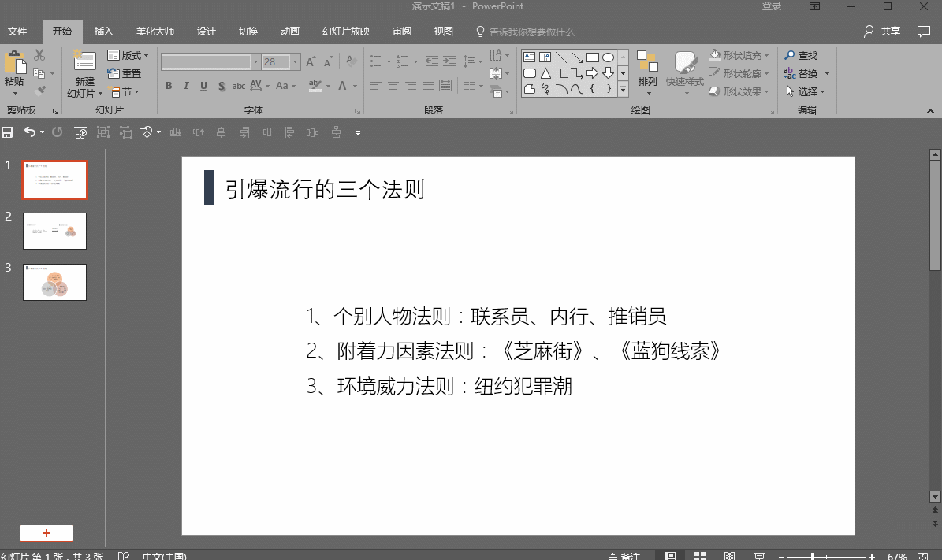This screenshot has width=942, height=560.
Task: Toggle Underline formatting
Action: point(203,86)
